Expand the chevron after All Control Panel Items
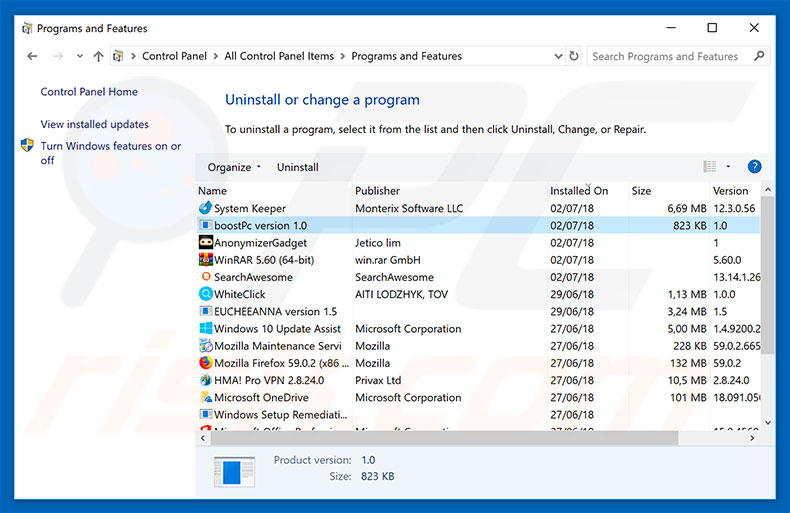 343,56
